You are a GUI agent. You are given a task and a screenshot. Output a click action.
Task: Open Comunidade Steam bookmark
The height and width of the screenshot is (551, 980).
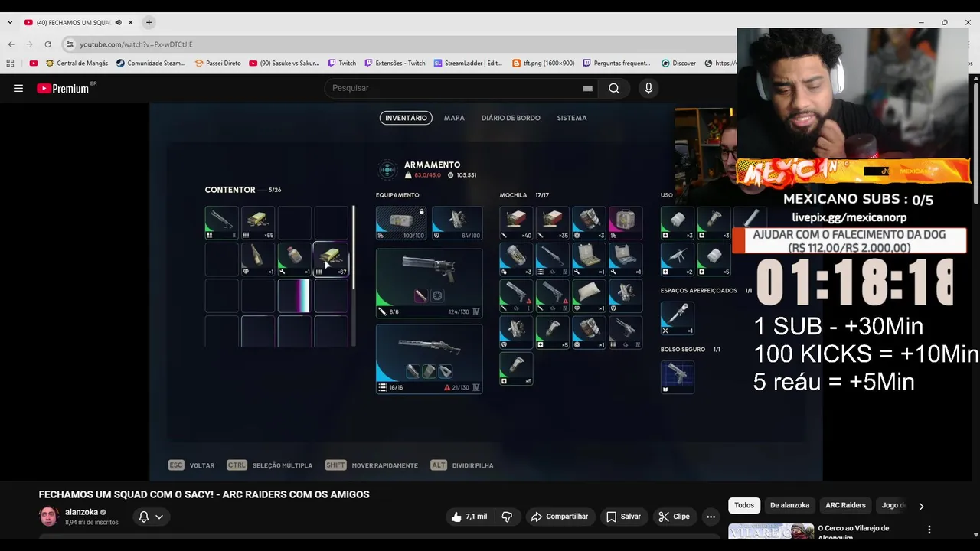click(151, 64)
